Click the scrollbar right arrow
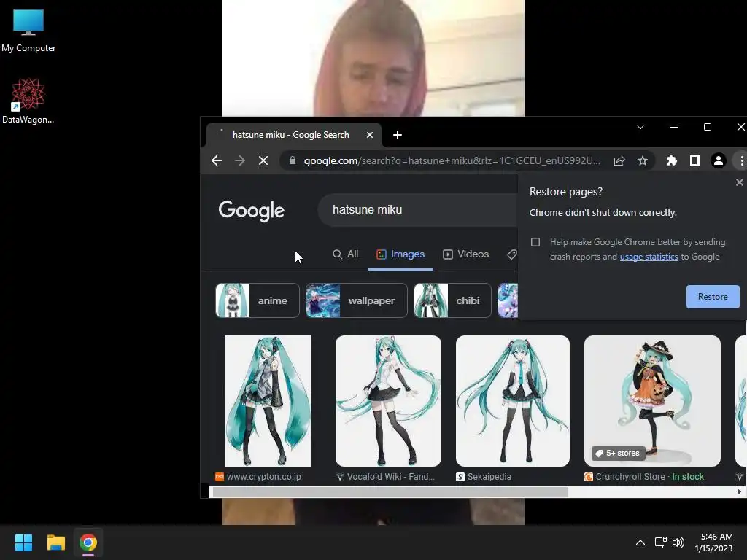This screenshot has height=560, width=747. [740, 492]
